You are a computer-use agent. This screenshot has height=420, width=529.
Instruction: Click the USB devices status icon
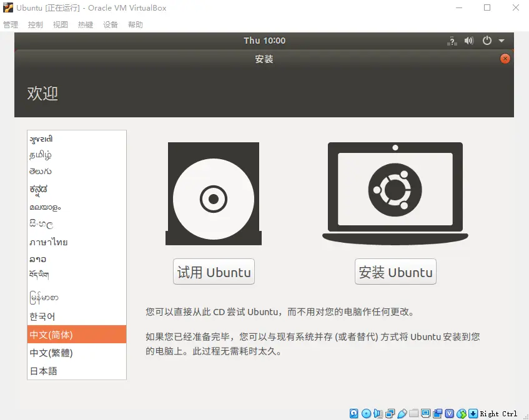[x=402, y=413]
